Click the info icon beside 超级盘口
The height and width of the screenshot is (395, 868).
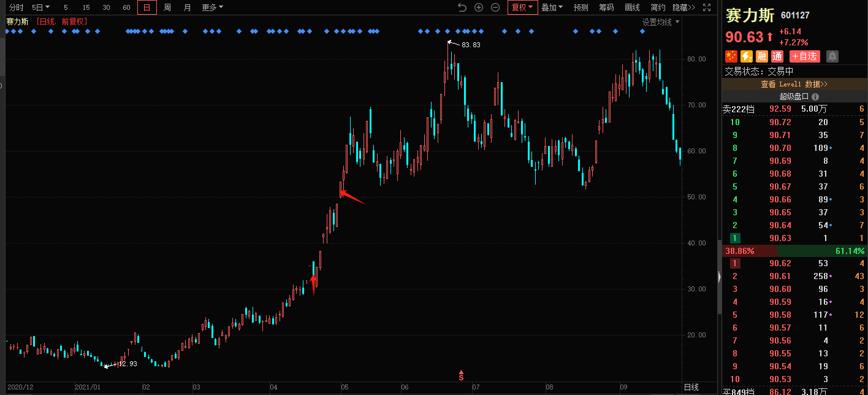[x=815, y=97]
